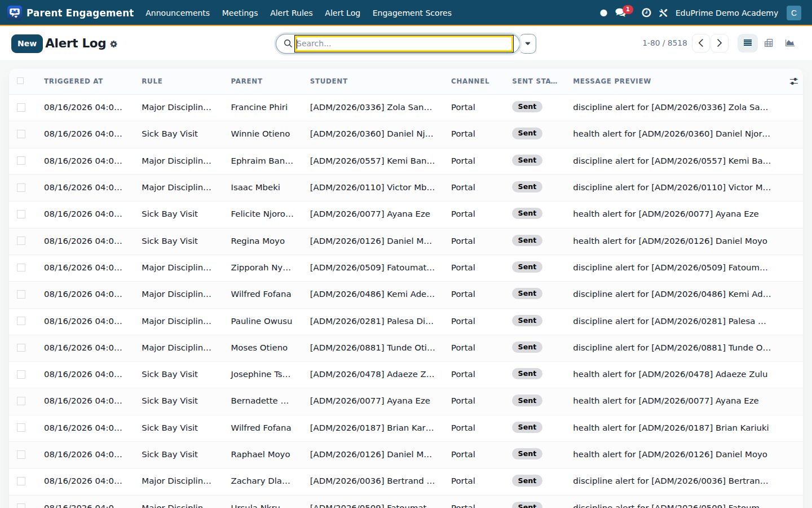
Task: Go to previous page of records
Action: 701,43
